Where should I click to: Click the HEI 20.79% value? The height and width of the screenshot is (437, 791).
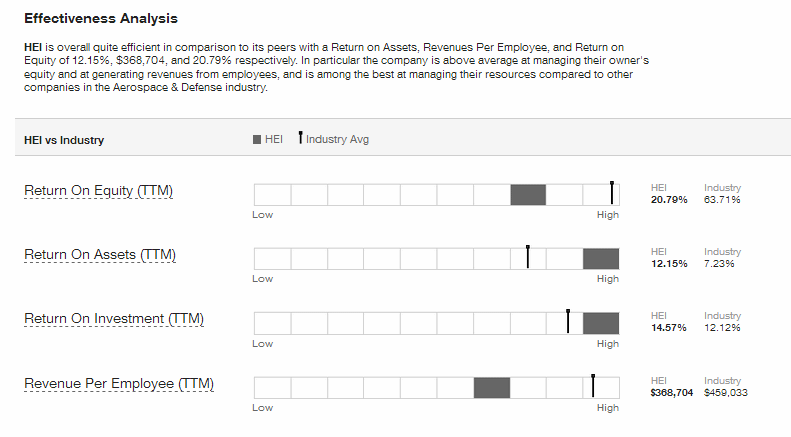(669, 200)
